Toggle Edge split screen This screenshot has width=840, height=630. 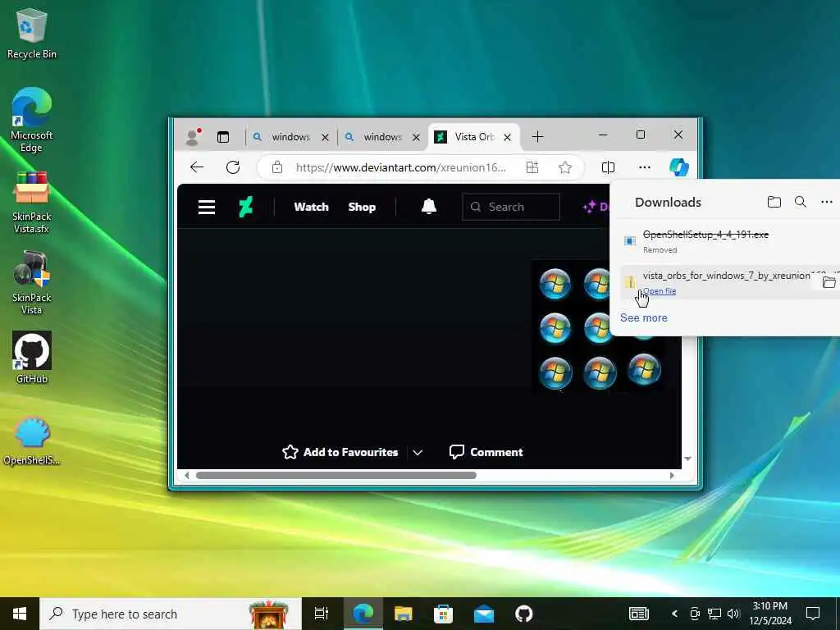[608, 167]
